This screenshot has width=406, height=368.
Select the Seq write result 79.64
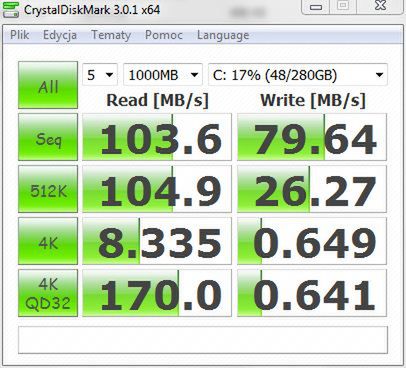click(312, 137)
